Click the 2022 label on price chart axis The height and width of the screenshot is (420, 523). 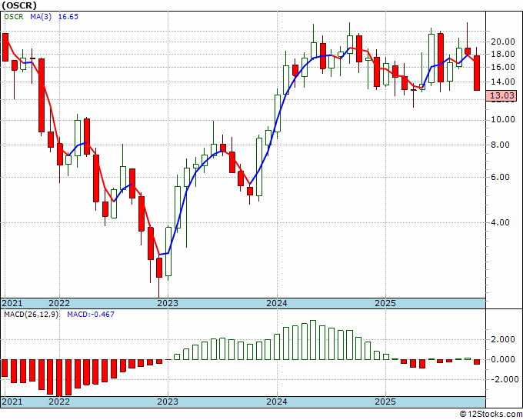59,303
